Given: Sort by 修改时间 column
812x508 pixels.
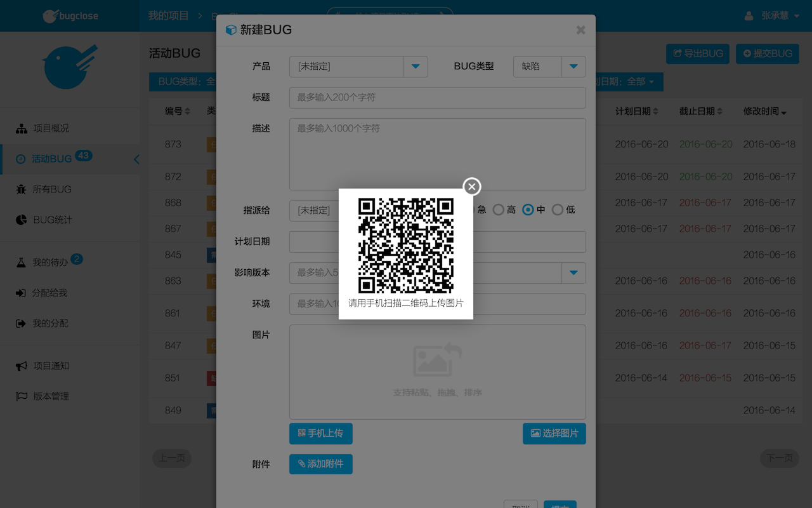Looking at the screenshot, I should (x=765, y=111).
